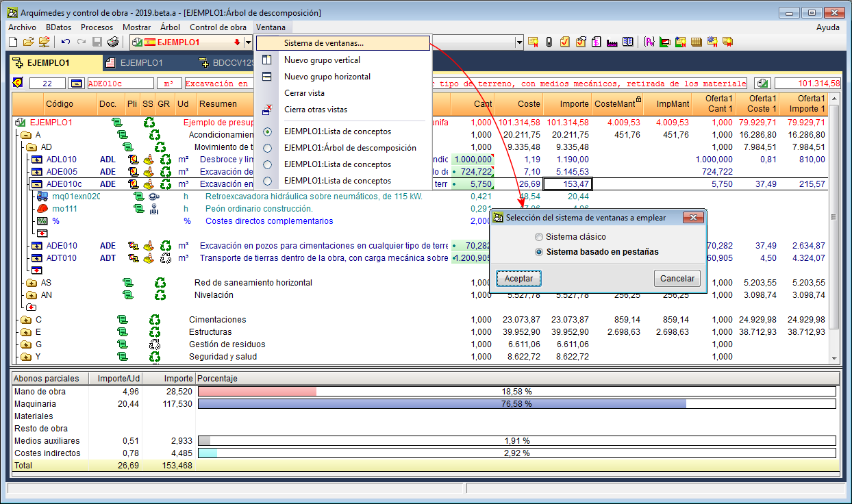Screen dimensions: 852x504
Task: Click the dollar sheet toolbar icon
Action: 597,42
